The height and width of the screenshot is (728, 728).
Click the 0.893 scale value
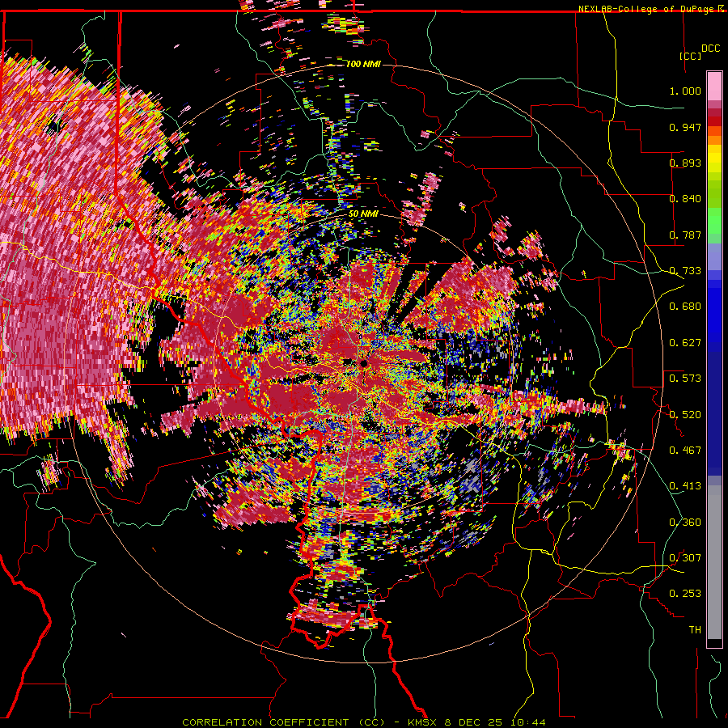point(685,163)
